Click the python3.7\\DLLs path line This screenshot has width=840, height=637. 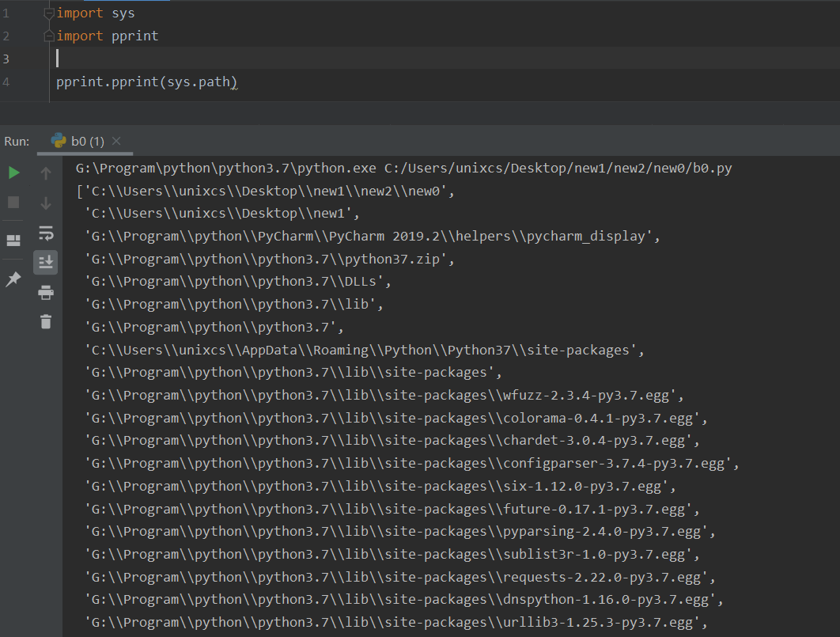[238, 282]
